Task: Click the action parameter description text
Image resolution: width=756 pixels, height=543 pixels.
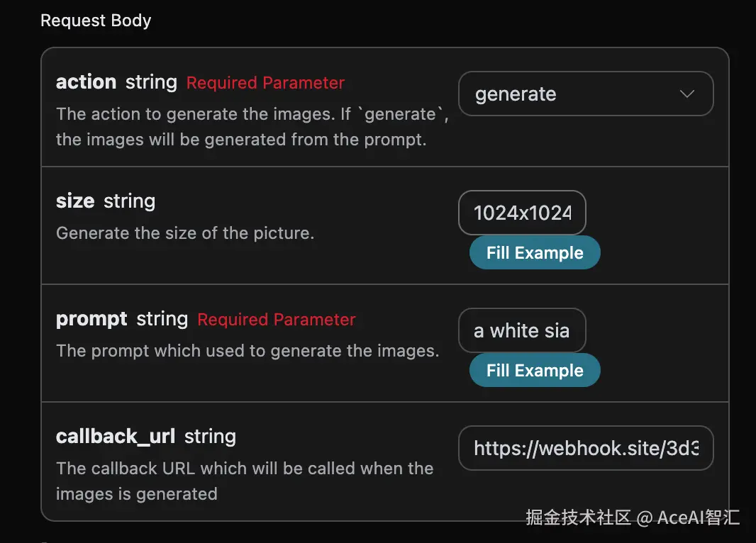Action: 252,127
